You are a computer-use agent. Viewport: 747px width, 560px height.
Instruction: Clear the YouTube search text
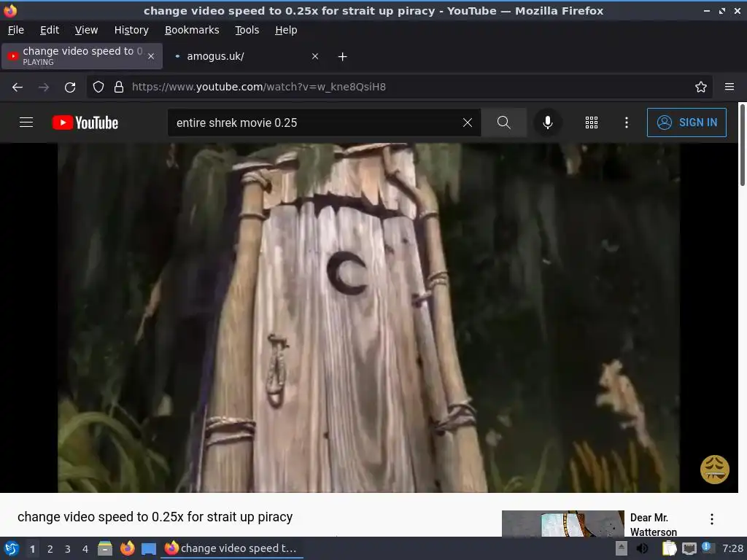(x=468, y=122)
